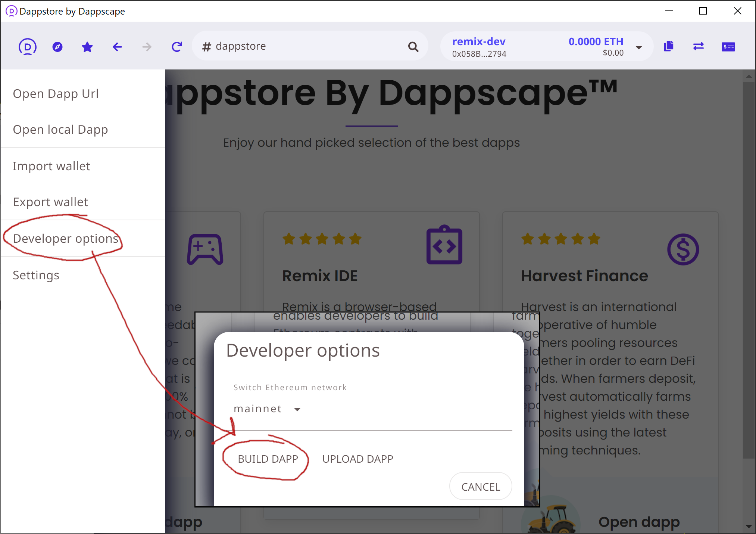Click the Remix IDE code icon
The height and width of the screenshot is (534, 756).
pos(444,245)
